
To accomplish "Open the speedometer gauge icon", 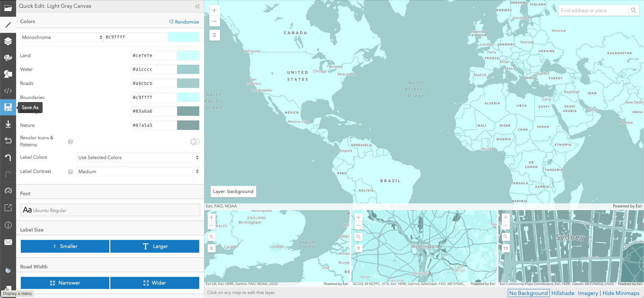I will pyautogui.click(x=8, y=191).
